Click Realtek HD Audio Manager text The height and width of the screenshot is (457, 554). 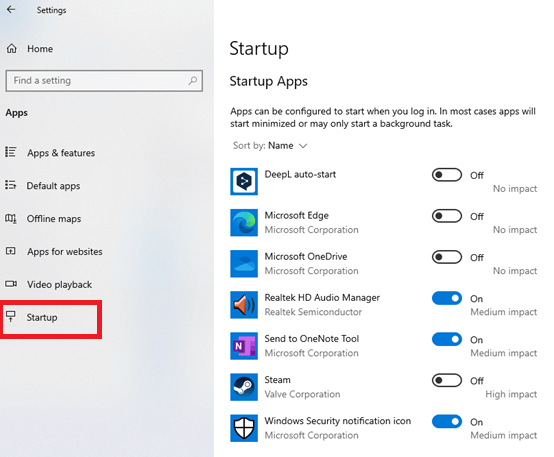pos(322,298)
